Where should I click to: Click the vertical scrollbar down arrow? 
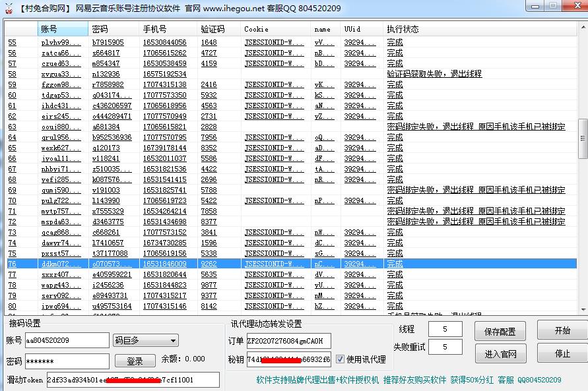(x=583, y=311)
